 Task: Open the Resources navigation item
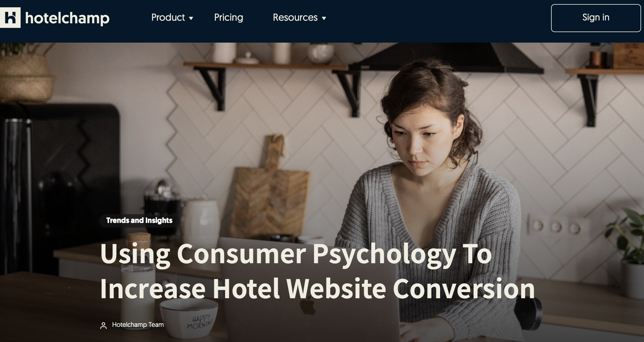295,18
